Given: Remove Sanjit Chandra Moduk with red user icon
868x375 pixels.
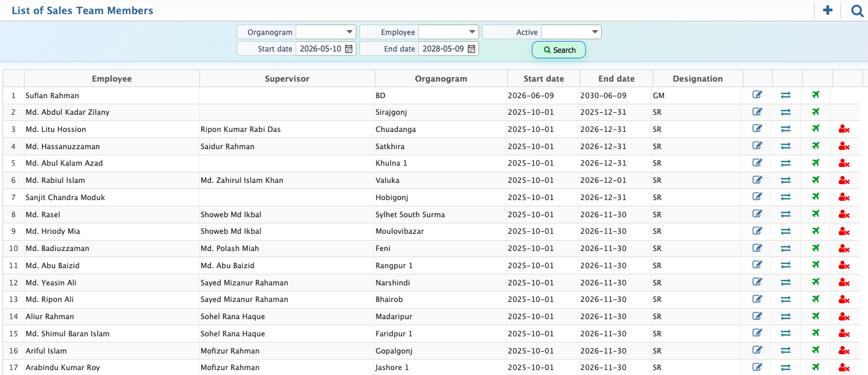Looking at the screenshot, I should point(844,197).
